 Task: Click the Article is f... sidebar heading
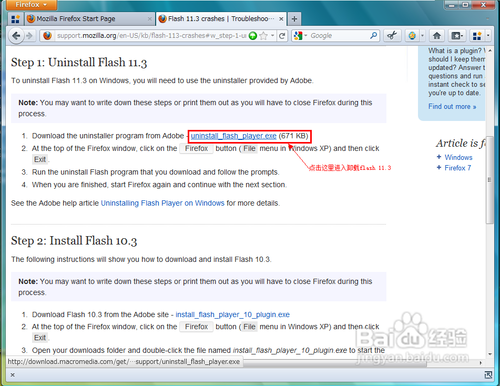pyautogui.click(x=460, y=143)
